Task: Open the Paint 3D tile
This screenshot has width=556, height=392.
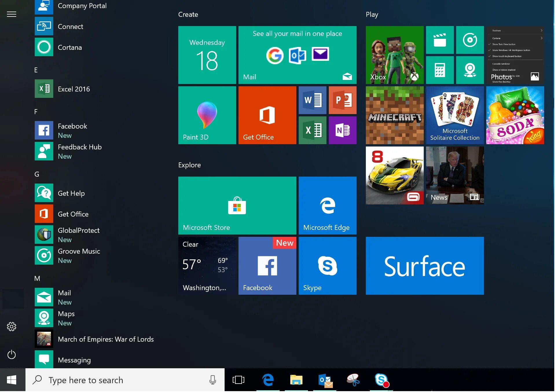Action: pos(207,115)
